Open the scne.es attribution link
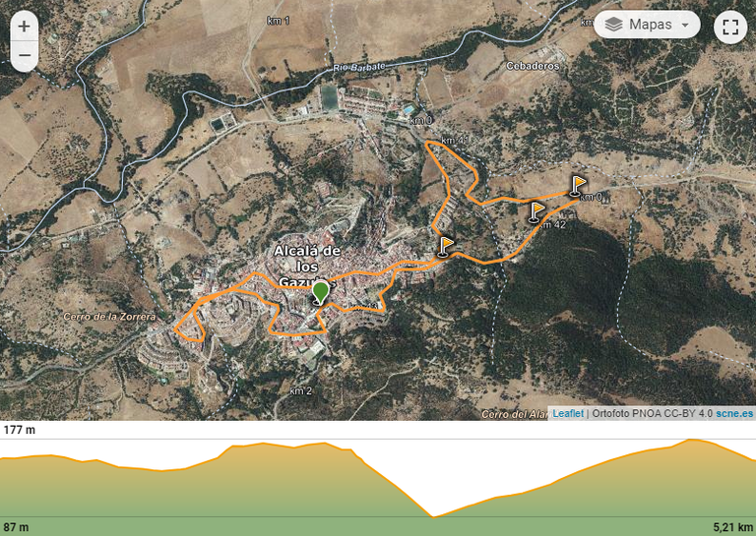The width and height of the screenshot is (756, 536). [x=734, y=413]
